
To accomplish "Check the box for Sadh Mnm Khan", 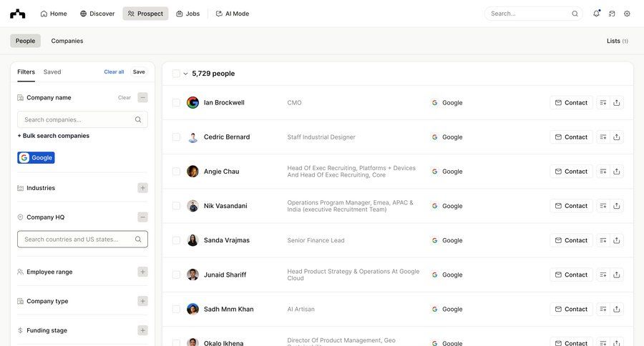I will [176, 309].
